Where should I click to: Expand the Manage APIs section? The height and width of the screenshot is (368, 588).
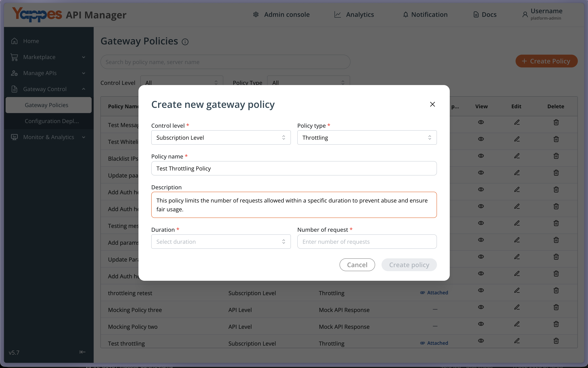(49, 73)
